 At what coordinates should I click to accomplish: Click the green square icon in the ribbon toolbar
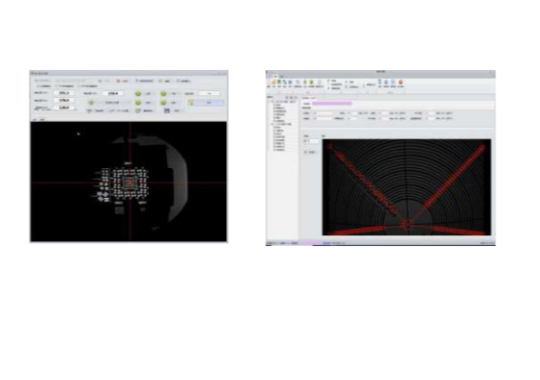coord(311,82)
